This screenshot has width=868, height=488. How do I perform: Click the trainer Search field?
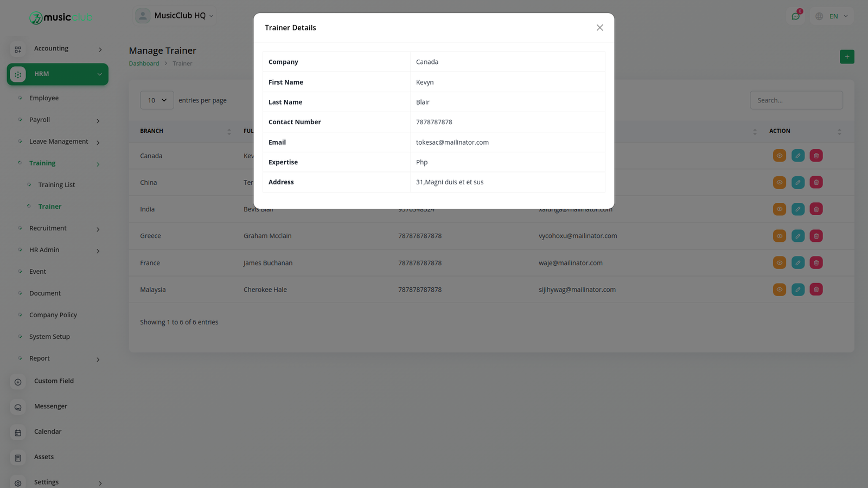[796, 100]
